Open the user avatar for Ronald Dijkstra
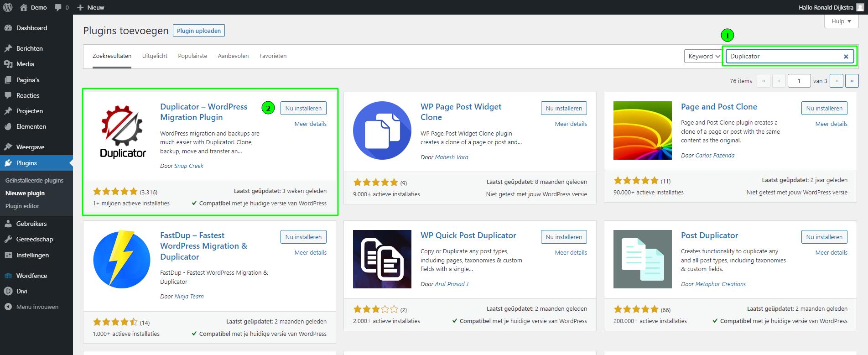The height and width of the screenshot is (355, 868). click(x=860, y=7)
